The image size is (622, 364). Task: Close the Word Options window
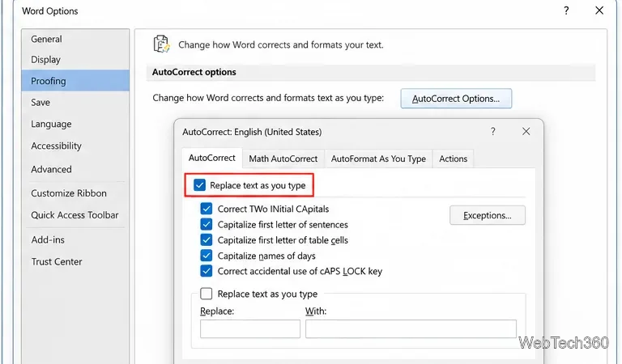(x=599, y=11)
